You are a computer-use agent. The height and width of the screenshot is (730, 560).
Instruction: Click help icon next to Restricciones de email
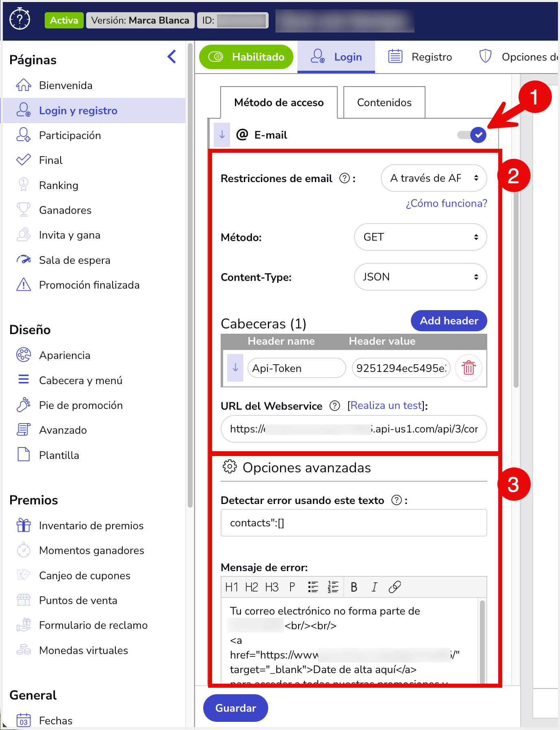344,178
